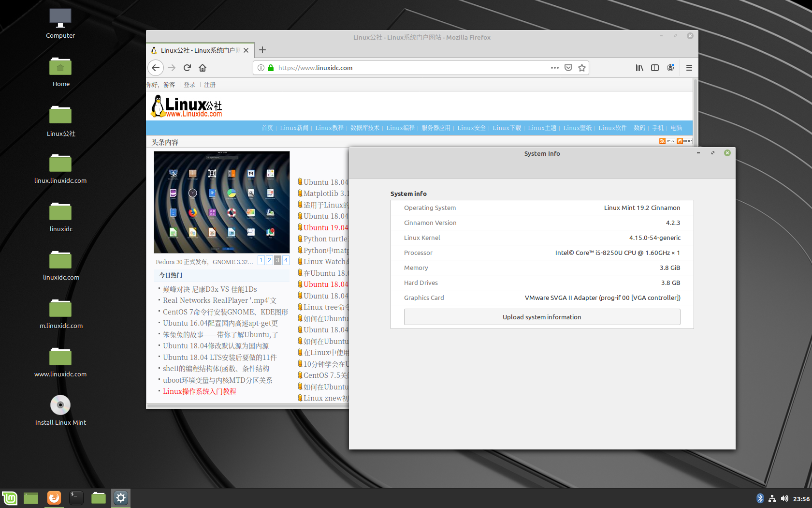Image resolution: width=812 pixels, height=508 pixels.
Task: Show site information icon in address bar
Action: tap(261, 68)
